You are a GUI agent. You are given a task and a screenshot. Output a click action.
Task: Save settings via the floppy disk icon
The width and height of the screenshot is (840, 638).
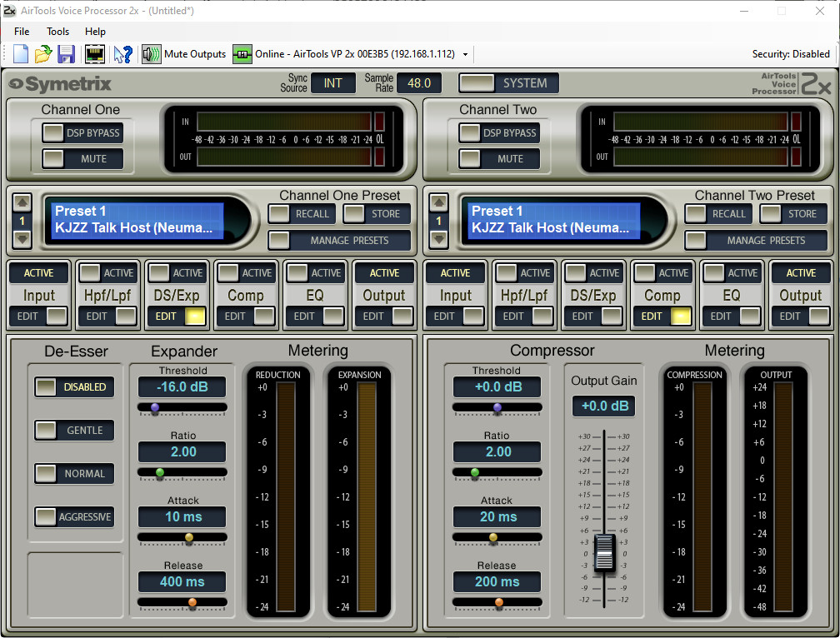point(66,54)
